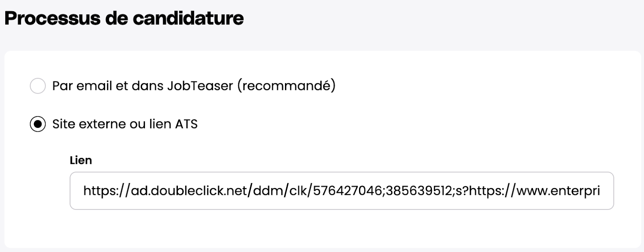Place cursor at the end of the Lien field
Screen dimensions: 644x252
coord(606,191)
